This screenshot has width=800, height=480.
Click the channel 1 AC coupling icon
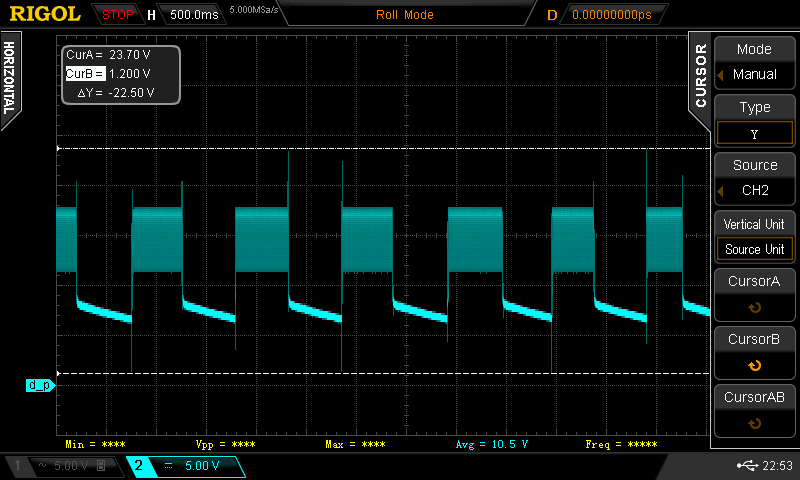[x=42, y=466]
